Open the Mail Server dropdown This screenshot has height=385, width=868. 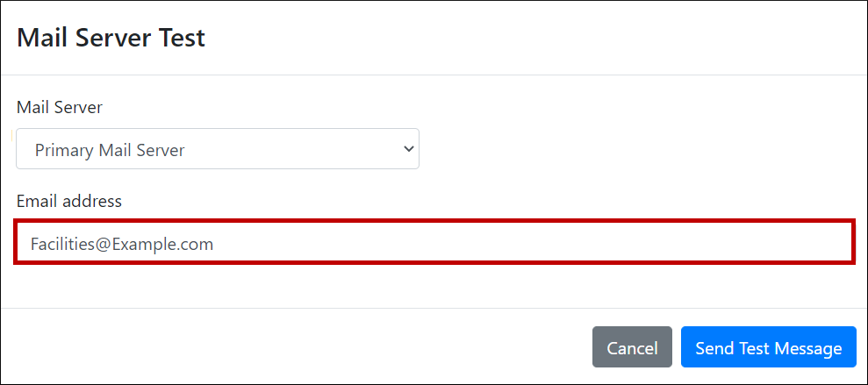[217, 149]
